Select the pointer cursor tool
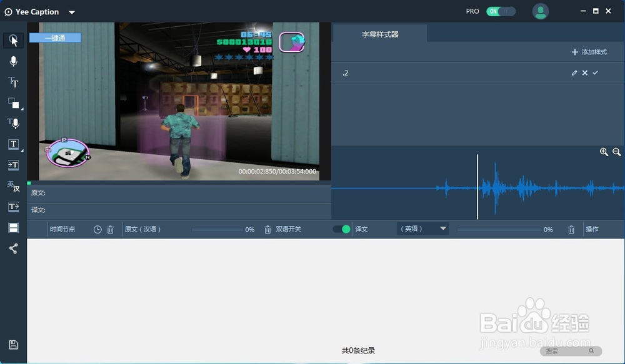 (14, 40)
